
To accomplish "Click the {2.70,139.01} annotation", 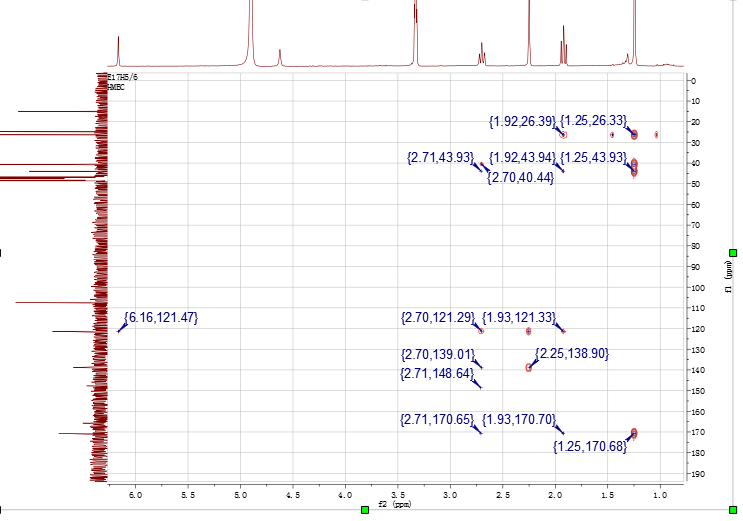I will pos(438,354).
